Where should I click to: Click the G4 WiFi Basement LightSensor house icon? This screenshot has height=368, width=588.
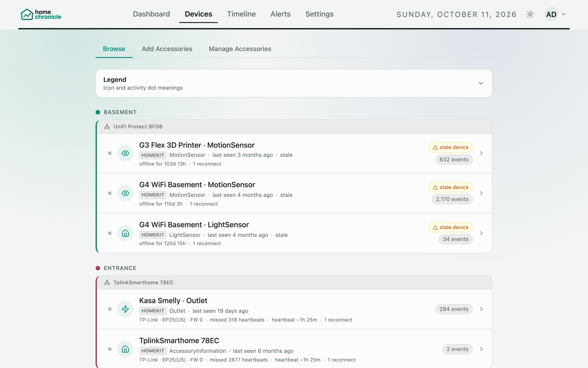125,233
